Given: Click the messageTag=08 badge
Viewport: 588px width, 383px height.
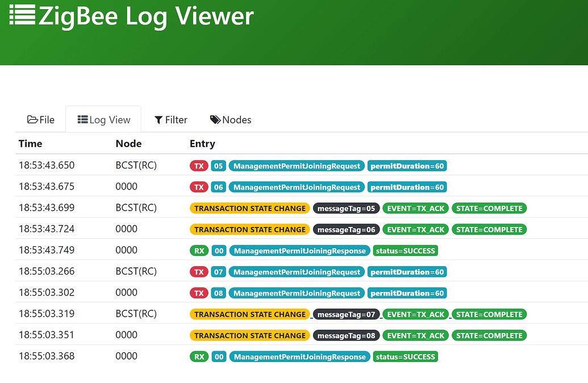Looking at the screenshot, I should pyautogui.click(x=347, y=335).
